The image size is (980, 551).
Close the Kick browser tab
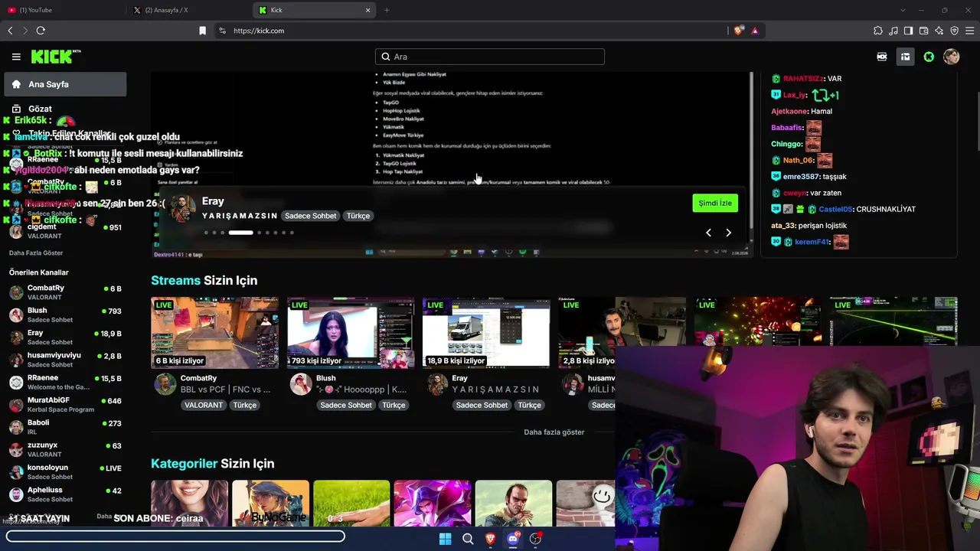click(x=367, y=10)
